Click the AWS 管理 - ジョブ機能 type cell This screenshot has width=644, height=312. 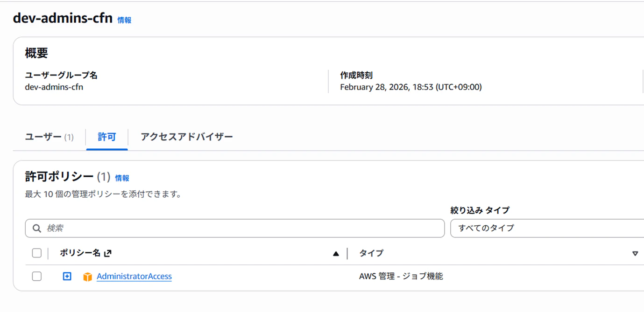click(401, 277)
